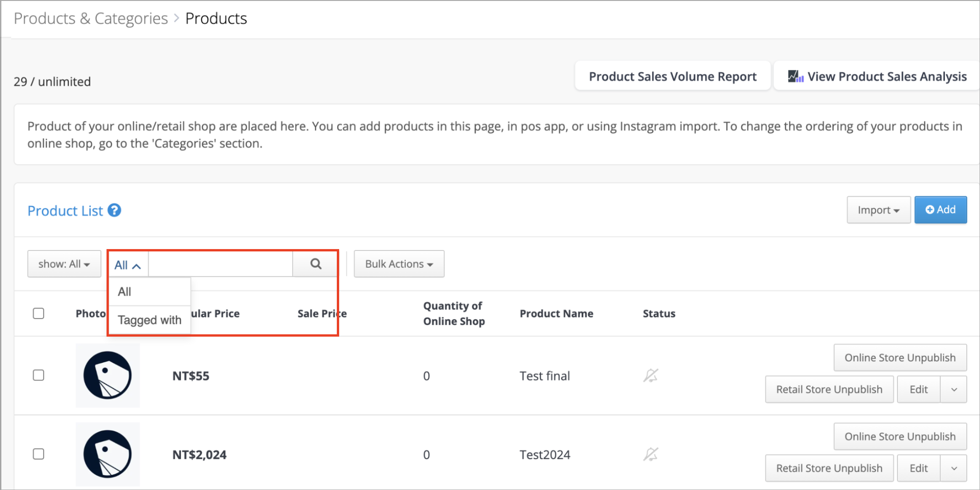Click the NT$2,024 price cell
This screenshot has height=490, width=980.
click(x=199, y=455)
